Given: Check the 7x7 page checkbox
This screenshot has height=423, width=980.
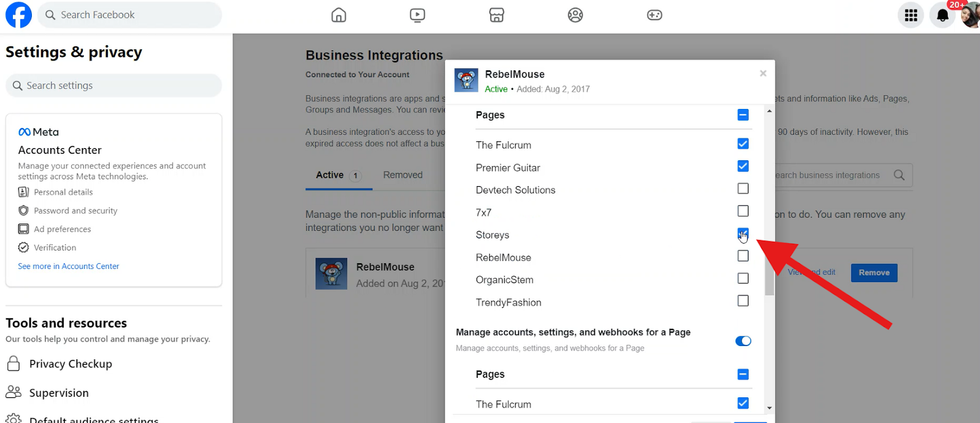Looking at the screenshot, I should click(x=743, y=211).
